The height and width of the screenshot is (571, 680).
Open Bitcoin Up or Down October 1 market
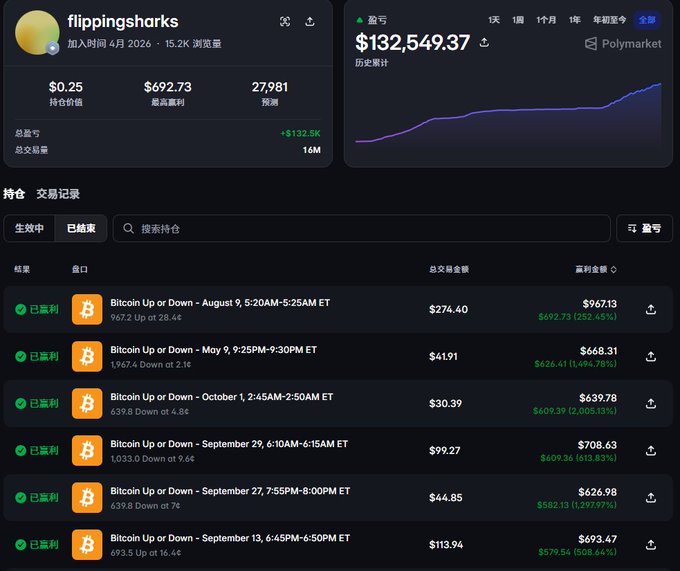[x=222, y=397]
